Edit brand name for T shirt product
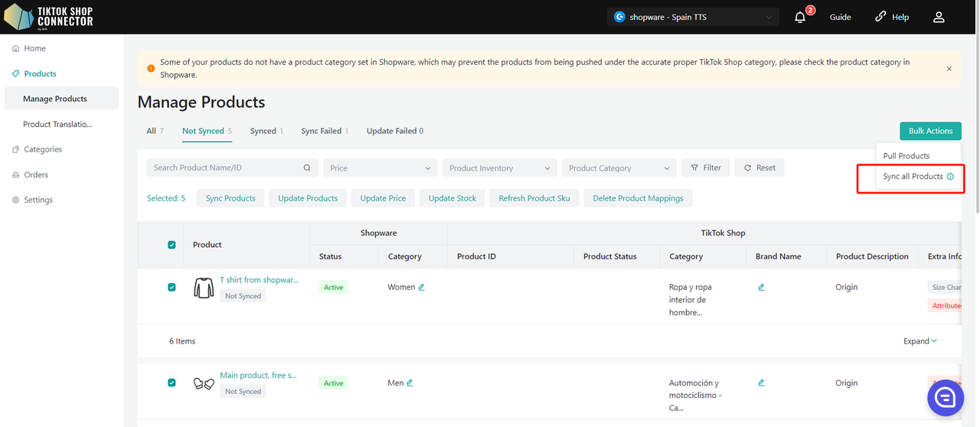Screen dimensions: 980x427 pyautogui.click(x=761, y=288)
